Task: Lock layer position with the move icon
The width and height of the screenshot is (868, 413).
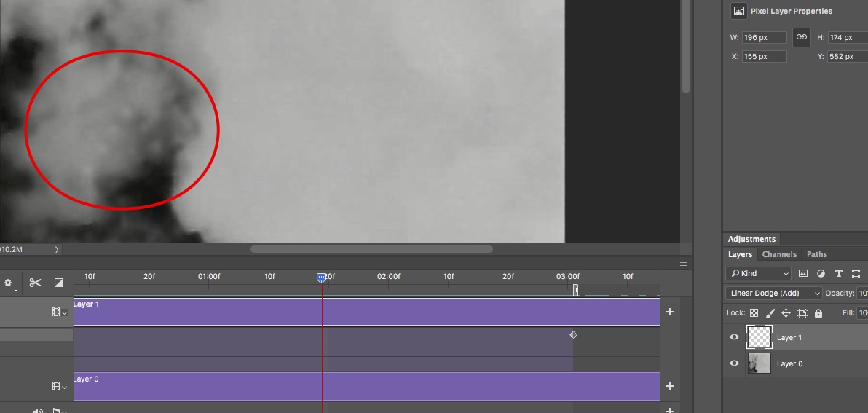Action: pyautogui.click(x=786, y=313)
